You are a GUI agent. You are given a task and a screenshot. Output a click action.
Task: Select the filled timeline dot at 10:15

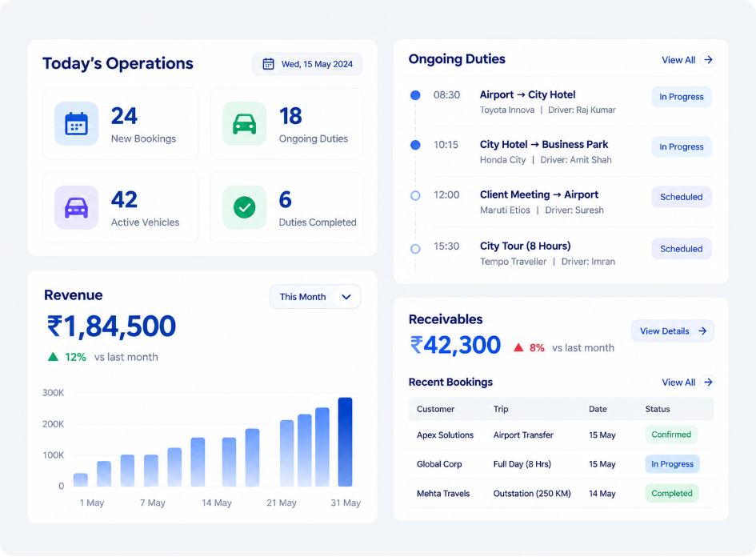pos(415,145)
